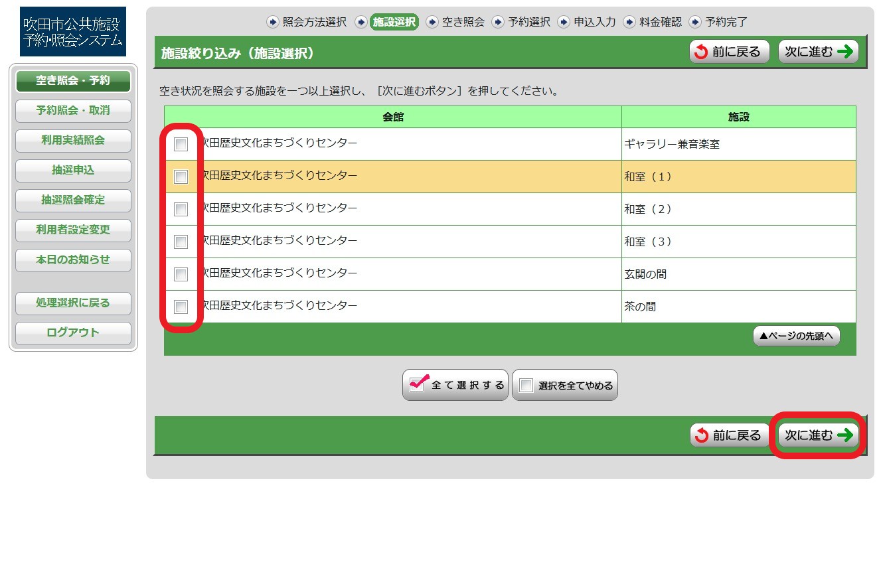881x588 pixels.
Task: Check the ギャラリー兼音楽室 checkbox
Action: tap(181, 144)
